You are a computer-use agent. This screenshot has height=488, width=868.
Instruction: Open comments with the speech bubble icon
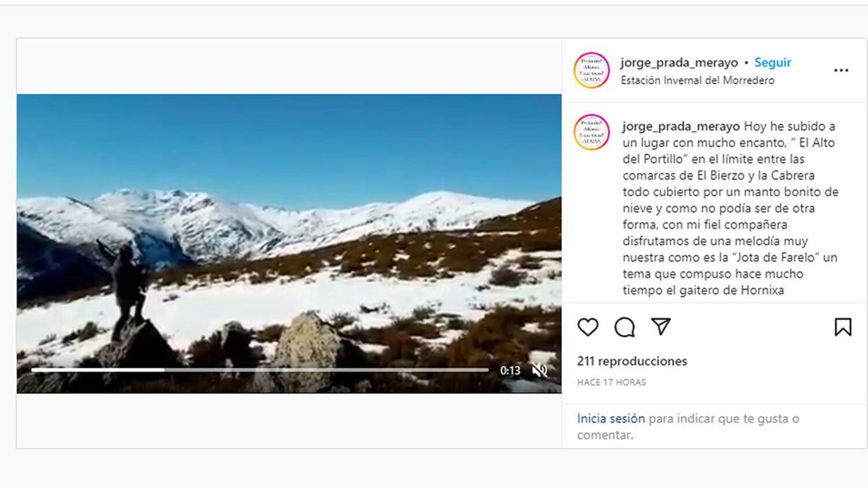tap(624, 327)
